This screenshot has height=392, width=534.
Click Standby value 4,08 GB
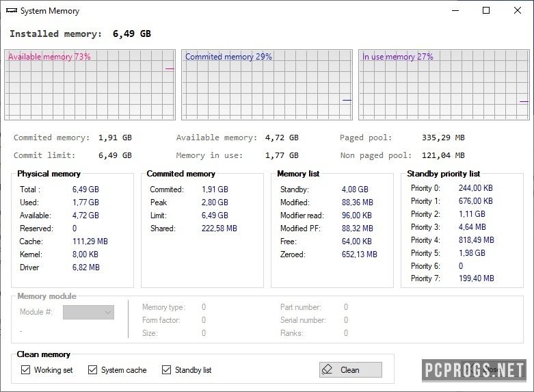[355, 190]
